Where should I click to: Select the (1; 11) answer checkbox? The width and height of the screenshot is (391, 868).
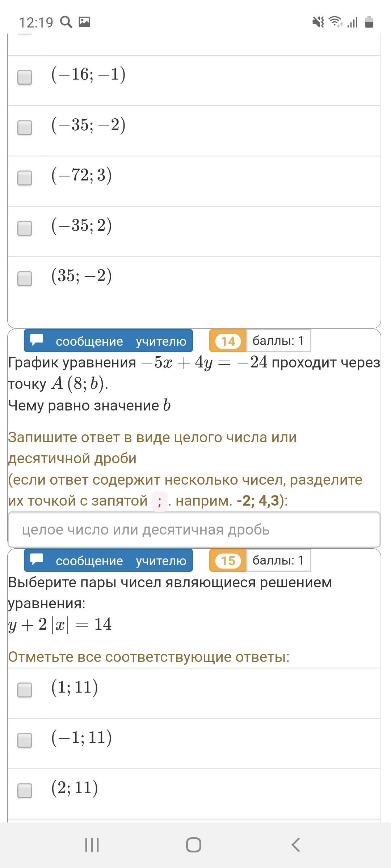[x=25, y=690]
